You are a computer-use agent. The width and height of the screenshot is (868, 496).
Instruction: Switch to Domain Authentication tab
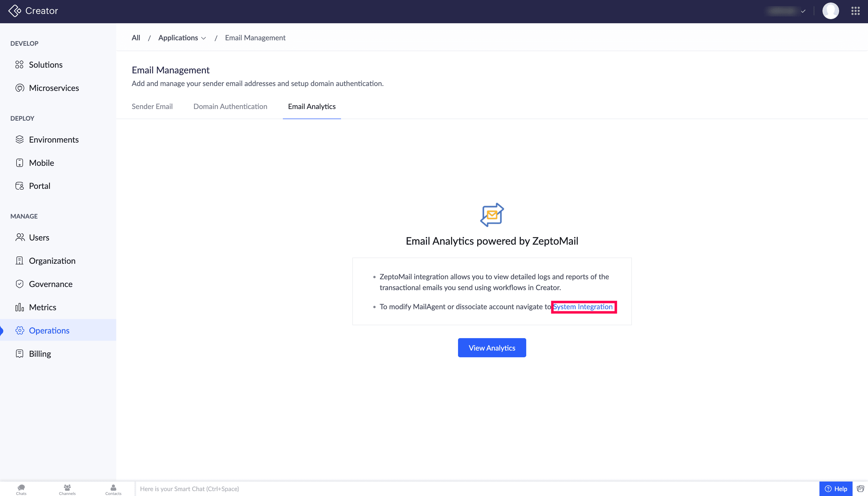coord(230,107)
